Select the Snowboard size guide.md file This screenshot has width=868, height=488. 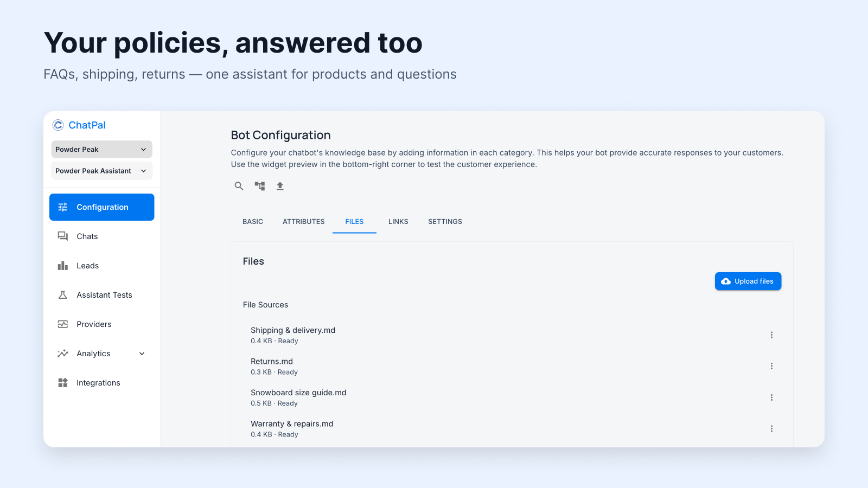tap(298, 397)
